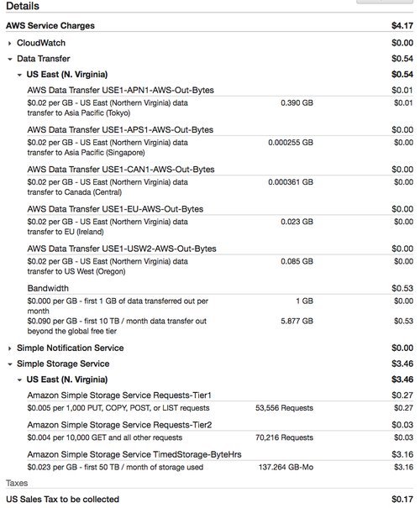Image resolution: width=420 pixels, height=508 pixels.
Task: Click US Sales Tax to be collected
Action: click(x=62, y=500)
